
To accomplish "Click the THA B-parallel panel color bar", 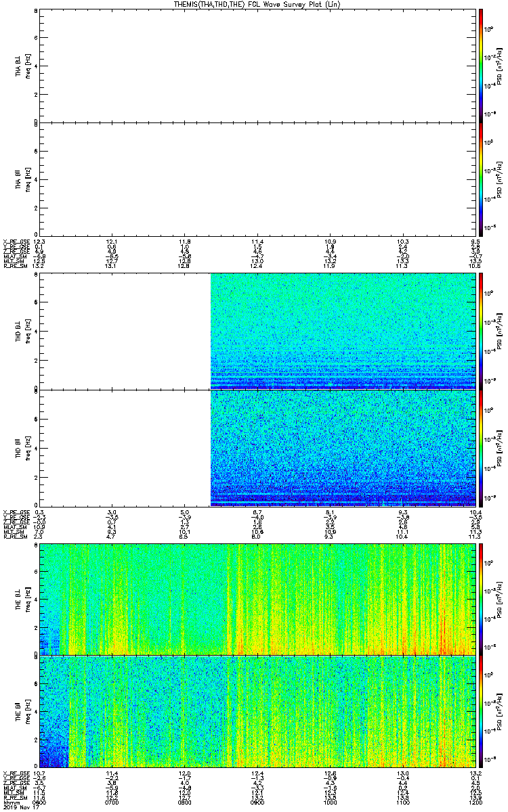I will [480, 179].
